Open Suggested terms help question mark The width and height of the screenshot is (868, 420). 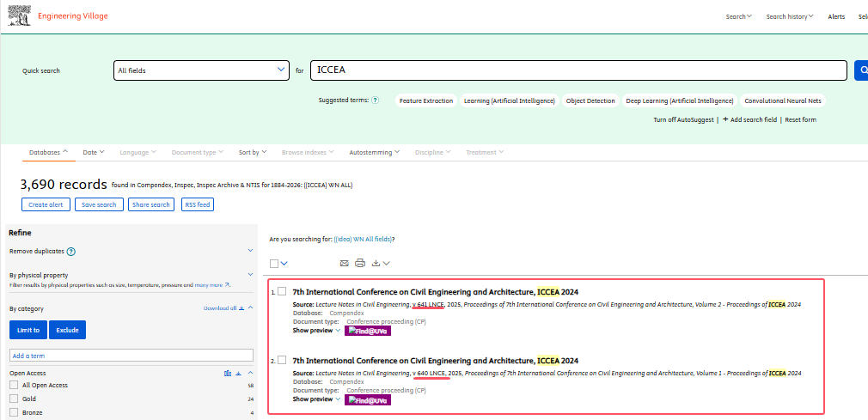375,100
